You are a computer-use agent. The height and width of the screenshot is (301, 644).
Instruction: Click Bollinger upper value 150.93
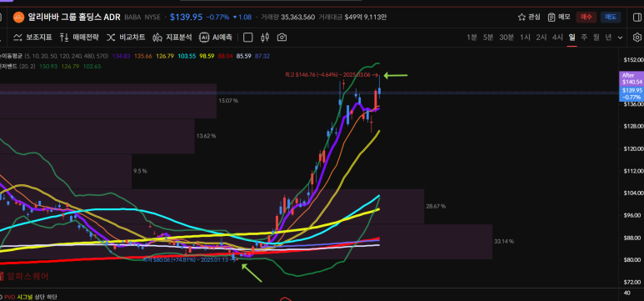(x=48, y=66)
